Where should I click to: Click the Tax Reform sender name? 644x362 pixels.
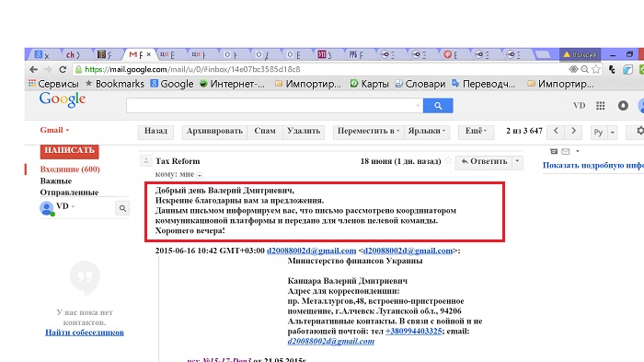[x=178, y=161]
